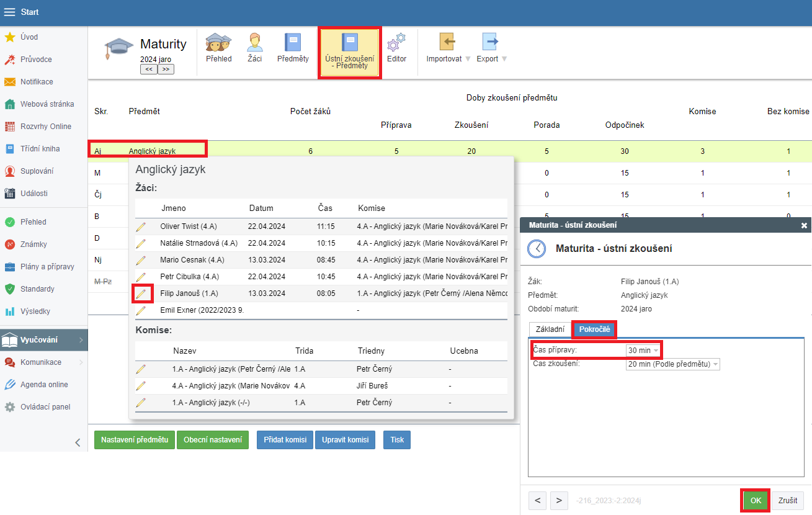
Task: Select the struck-through M-Pz subject row
Action: pyautogui.click(x=108, y=282)
